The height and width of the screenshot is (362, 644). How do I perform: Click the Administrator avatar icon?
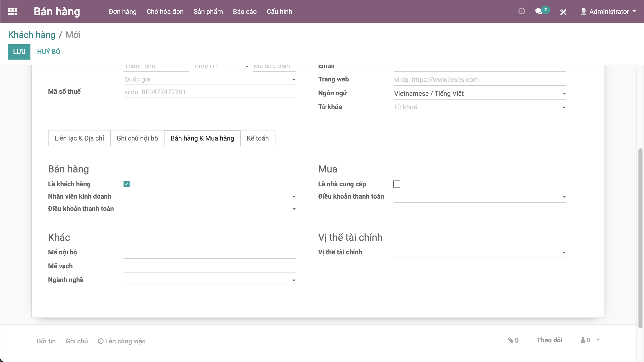tap(583, 12)
